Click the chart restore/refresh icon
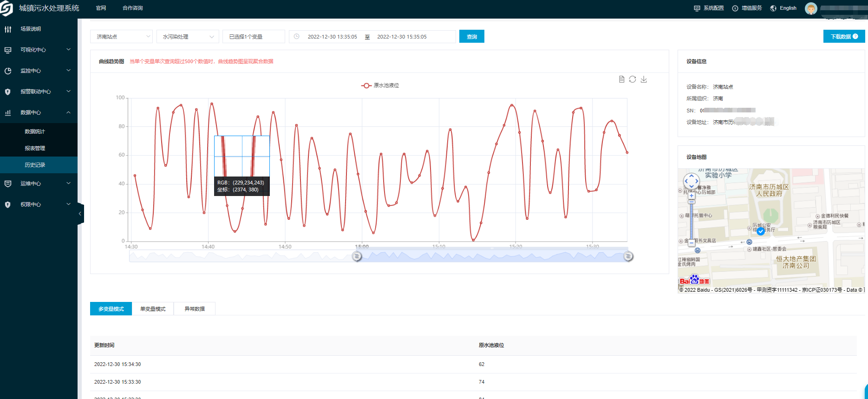 [633, 79]
